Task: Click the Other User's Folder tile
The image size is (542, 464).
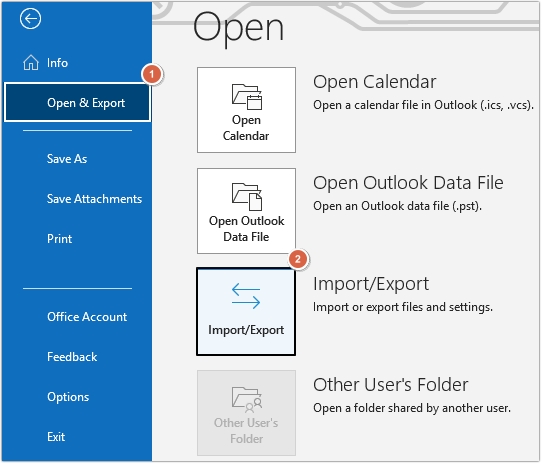Action: (x=246, y=413)
